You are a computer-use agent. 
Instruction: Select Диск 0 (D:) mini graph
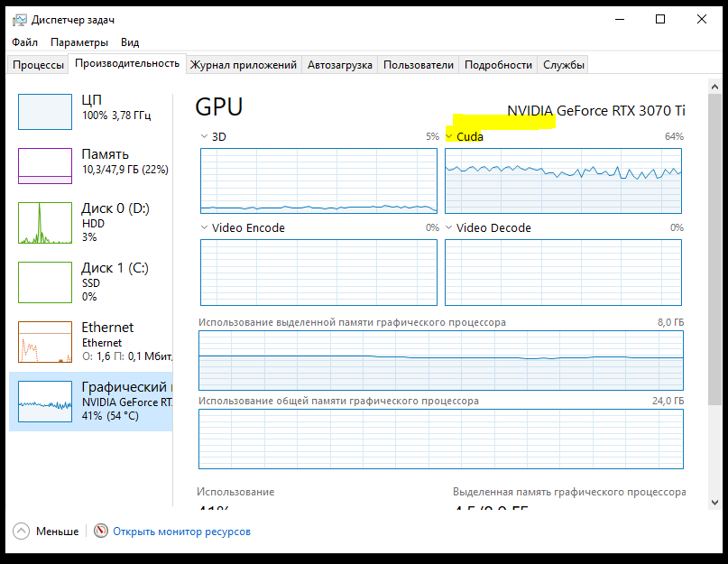pyautogui.click(x=45, y=223)
